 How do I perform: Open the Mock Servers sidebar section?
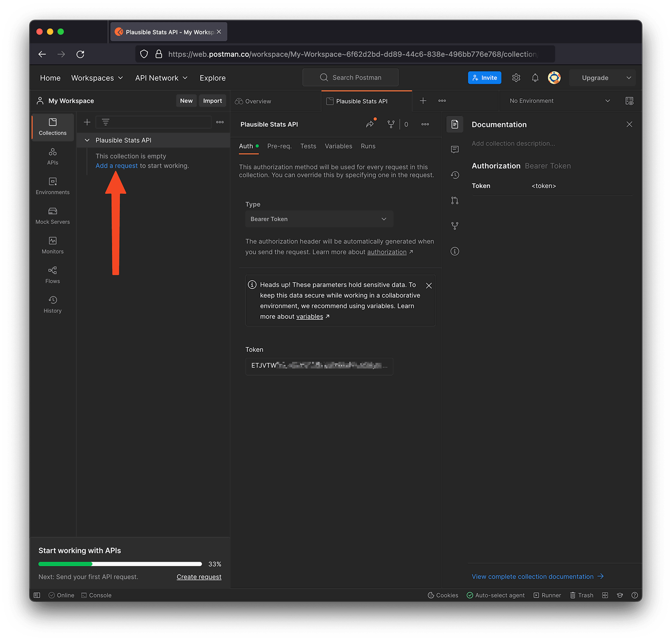click(52, 216)
